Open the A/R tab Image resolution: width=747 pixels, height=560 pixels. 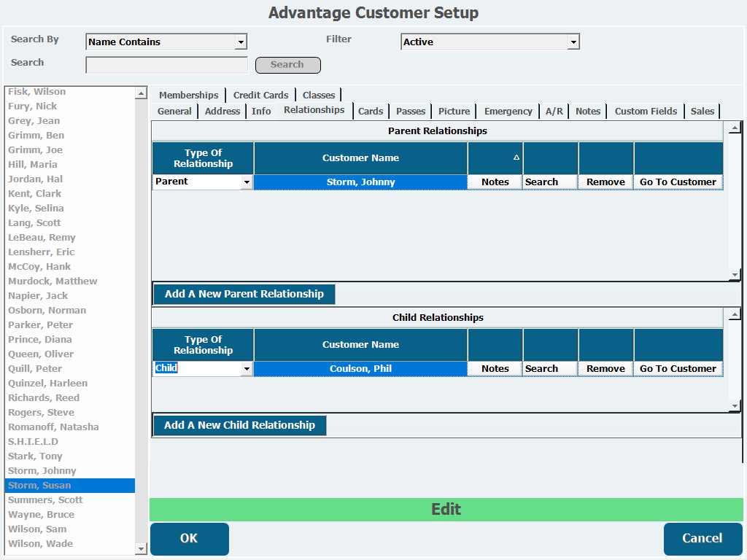click(x=554, y=111)
